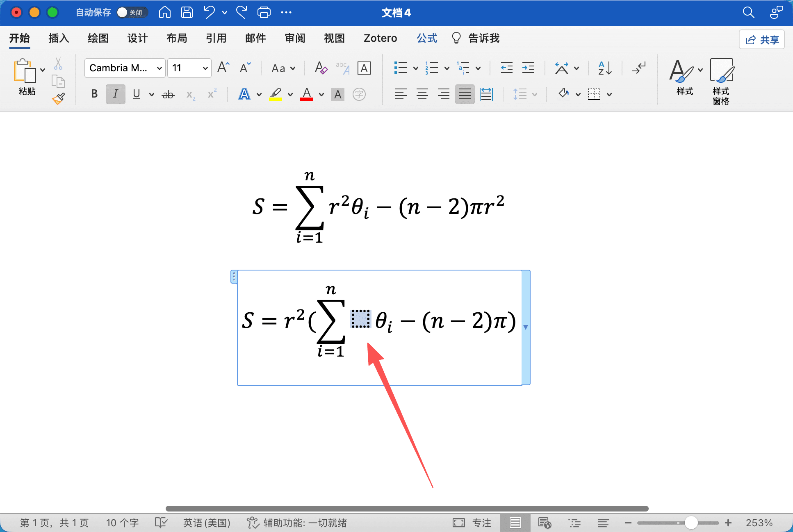Image resolution: width=793 pixels, height=532 pixels.
Task: Open Search with the magnifier icon
Action: (748, 12)
